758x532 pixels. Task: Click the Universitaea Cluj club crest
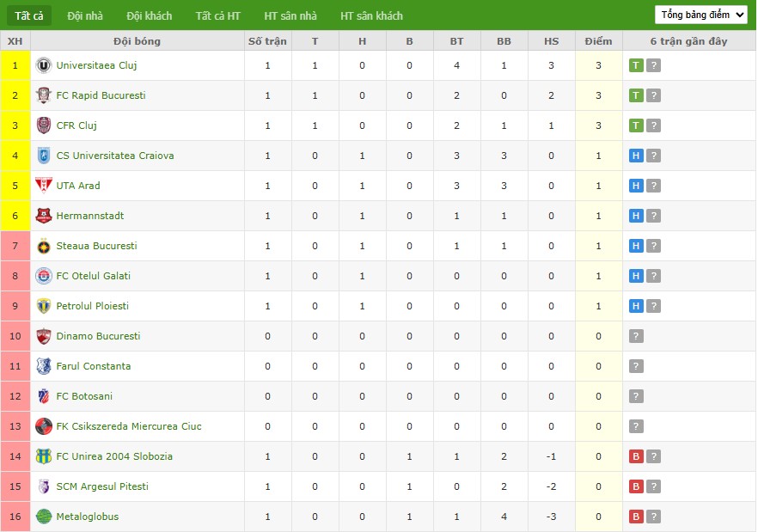pyautogui.click(x=44, y=65)
